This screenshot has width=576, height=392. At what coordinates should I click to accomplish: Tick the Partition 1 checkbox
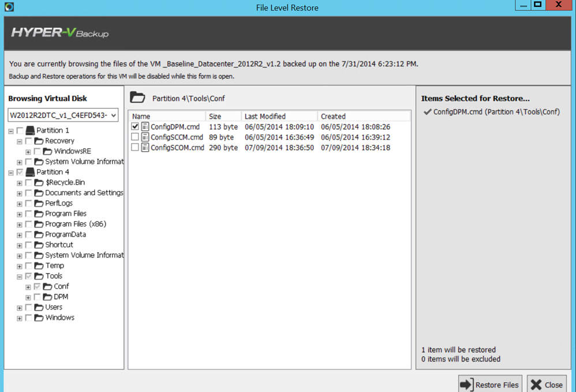(x=20, y=130)
